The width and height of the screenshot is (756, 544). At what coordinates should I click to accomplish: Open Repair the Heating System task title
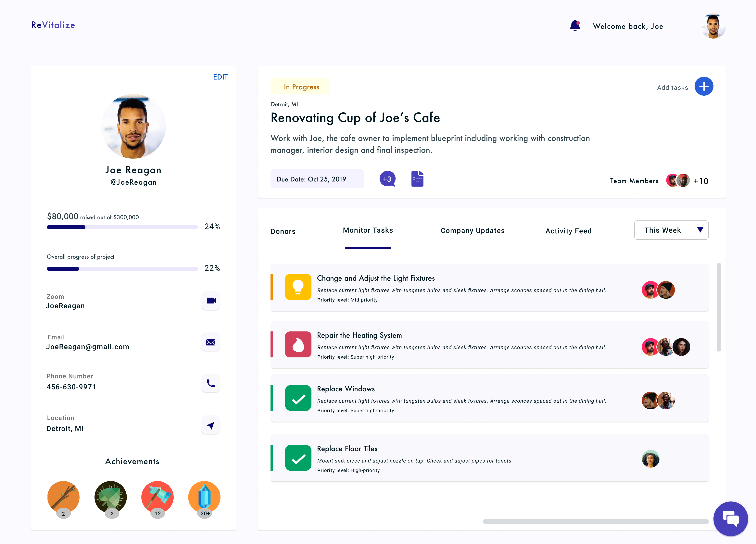tap(359, 335)
